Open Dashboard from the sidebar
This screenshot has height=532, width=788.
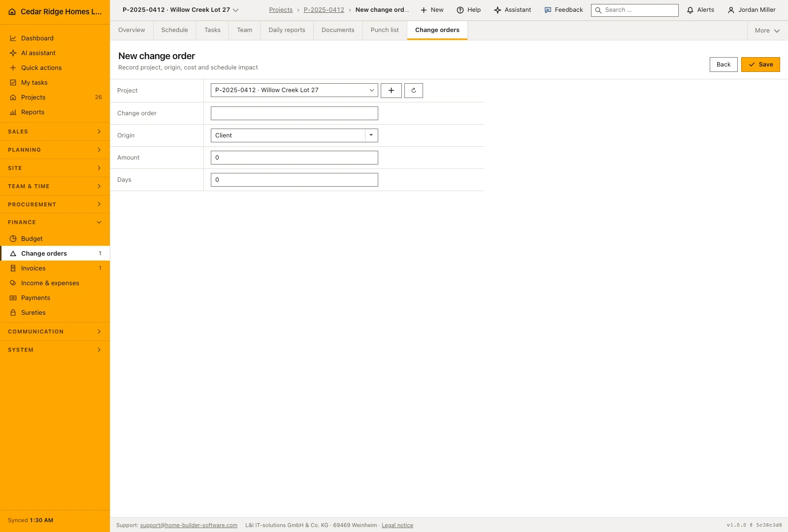(x=55, y=38)
